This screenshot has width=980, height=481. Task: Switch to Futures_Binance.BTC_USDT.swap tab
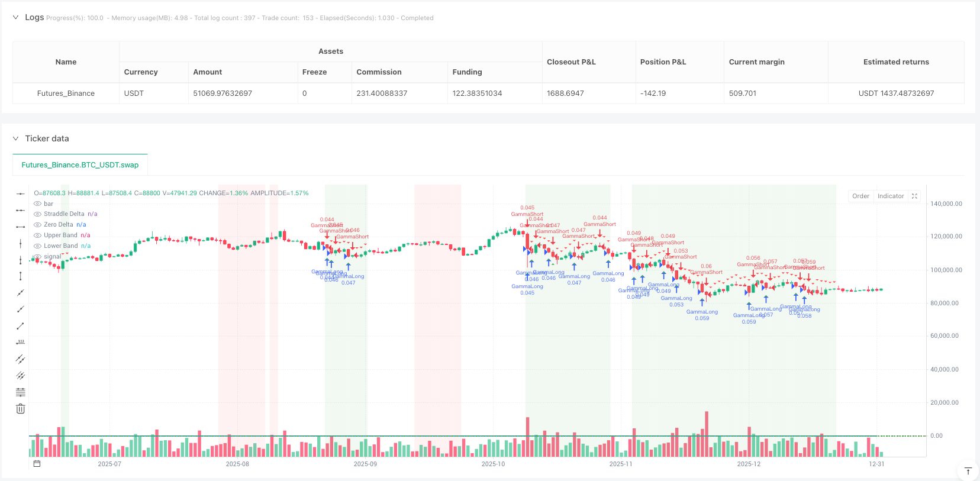(80, 165)
